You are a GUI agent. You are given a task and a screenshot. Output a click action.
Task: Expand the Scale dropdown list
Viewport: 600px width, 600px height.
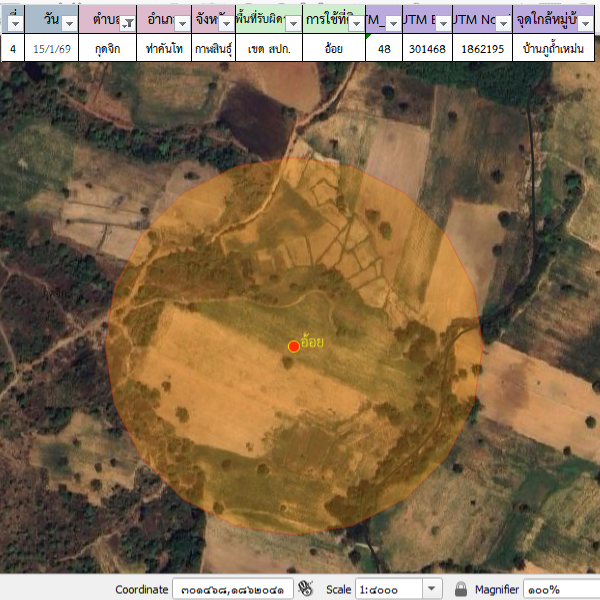tap(432, 589)
